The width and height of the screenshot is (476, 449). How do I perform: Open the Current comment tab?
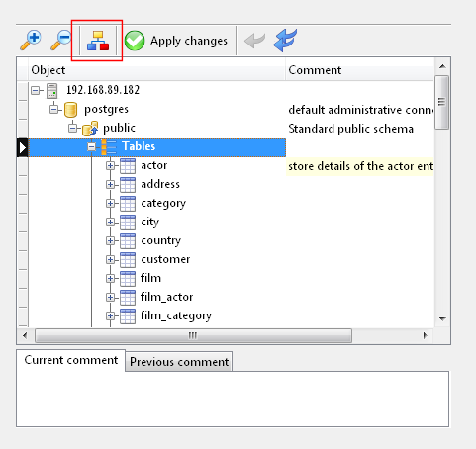click(71, 360)
